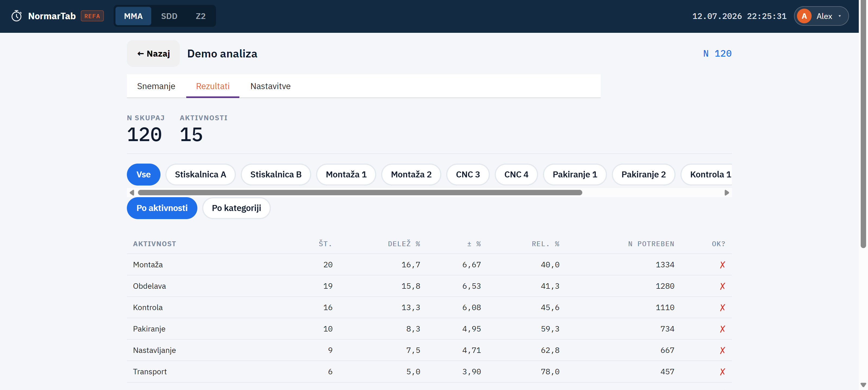This screenshot has height=390, width=868.
Task: Select the Vse filter chip
Action: pyautogui.click(x=144, y=174)
